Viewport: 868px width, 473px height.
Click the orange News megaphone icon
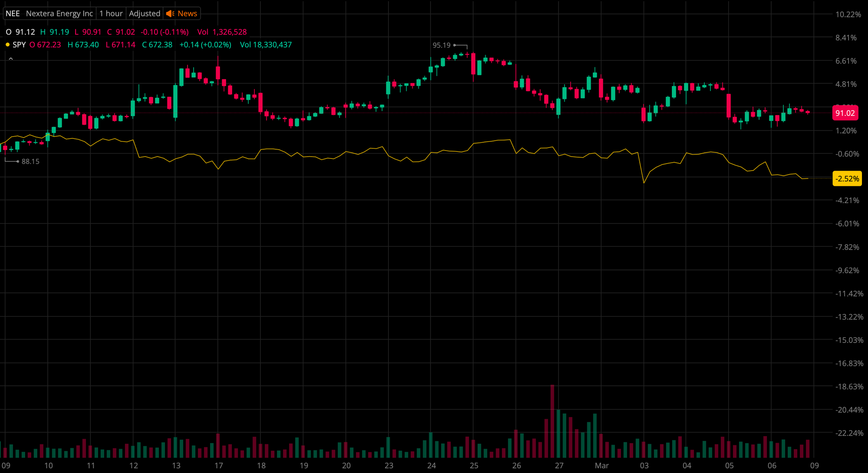170,13
